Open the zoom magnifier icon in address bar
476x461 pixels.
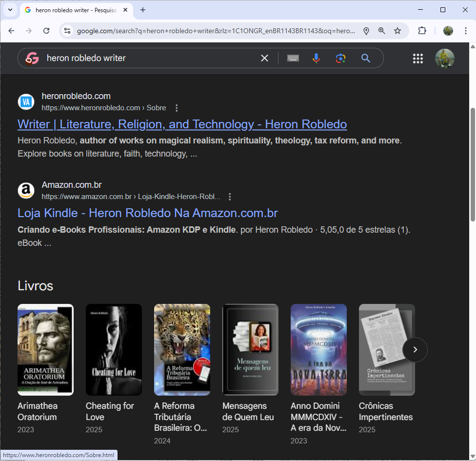pyautogui.click(x=381, y=31)
